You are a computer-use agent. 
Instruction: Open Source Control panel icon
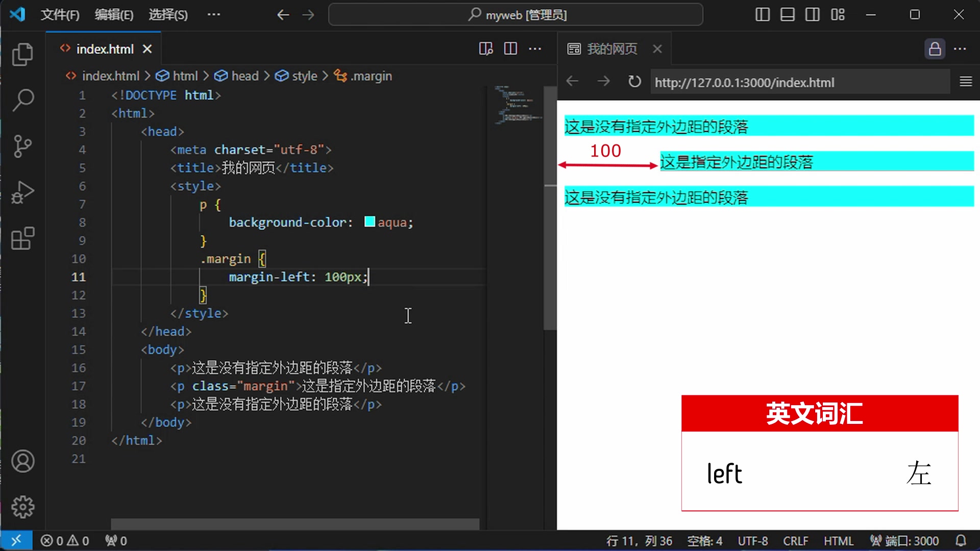tap(22, 146)
